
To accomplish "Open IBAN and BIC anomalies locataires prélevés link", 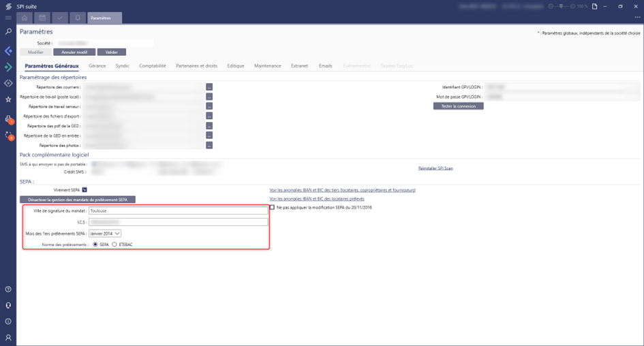I will click(x=317, y=199).
